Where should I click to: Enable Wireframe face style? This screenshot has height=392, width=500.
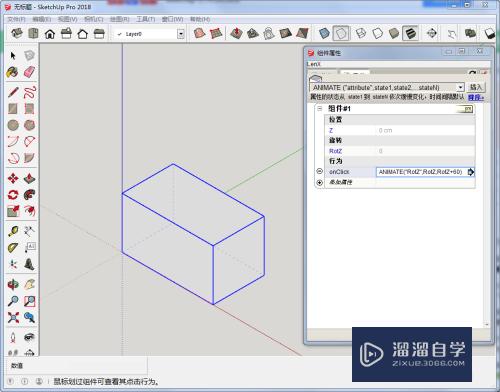pyautogui.click(x=361, y=33)
